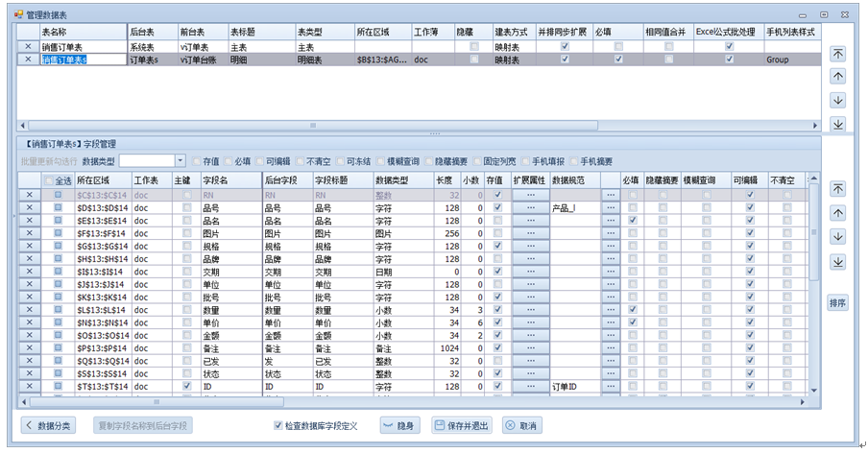Select the 1024 length cell for 备注
The height and width of the screenshot is (453, 868).
tap(447, 348)
